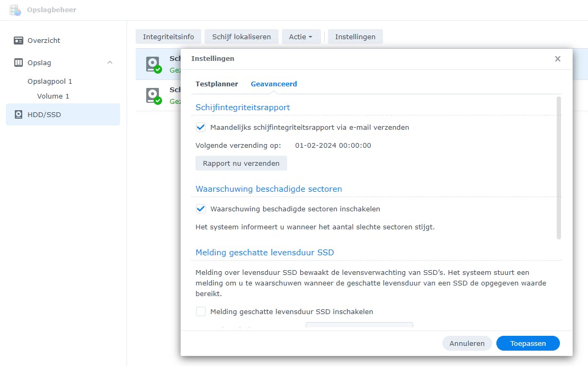
Task: Select the second disk drive icon
Action: pos(153,95)
